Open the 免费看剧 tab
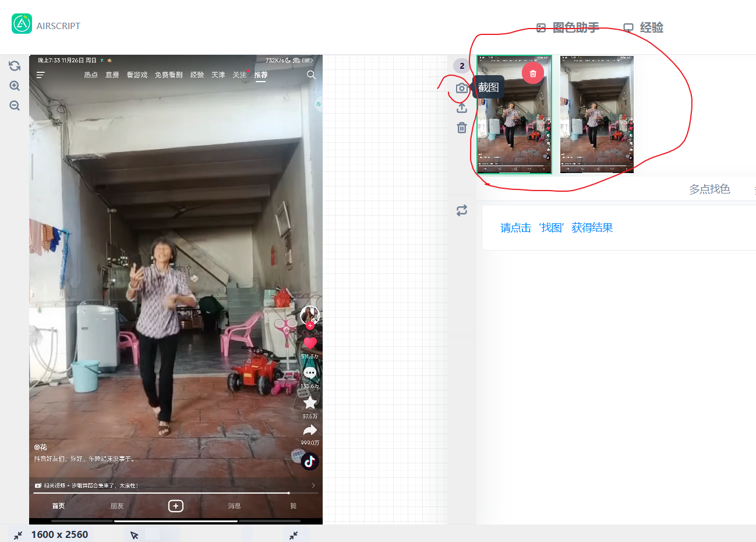This screenshot has height=542, width=756. [x=169, y=75]
